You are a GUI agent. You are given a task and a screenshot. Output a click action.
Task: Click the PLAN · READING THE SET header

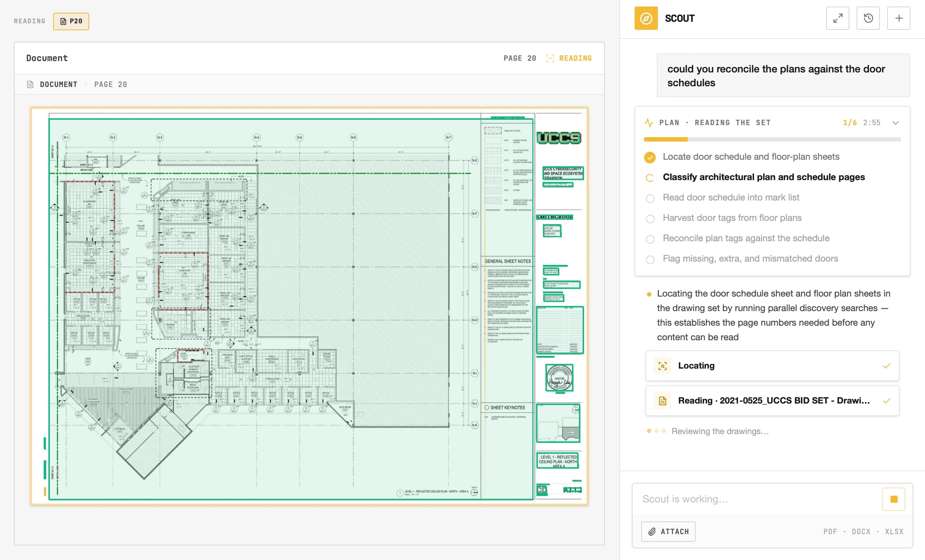tap(715, 123)
